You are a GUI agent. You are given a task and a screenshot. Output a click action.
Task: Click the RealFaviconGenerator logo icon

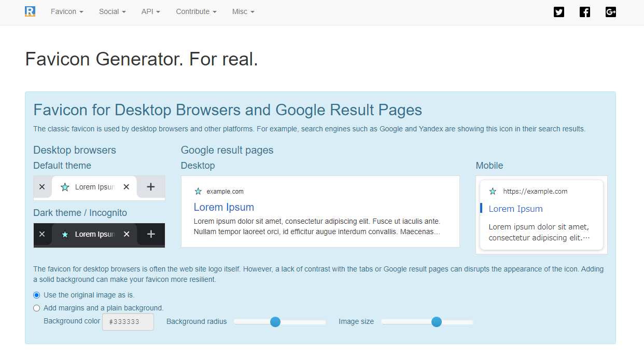30,11
